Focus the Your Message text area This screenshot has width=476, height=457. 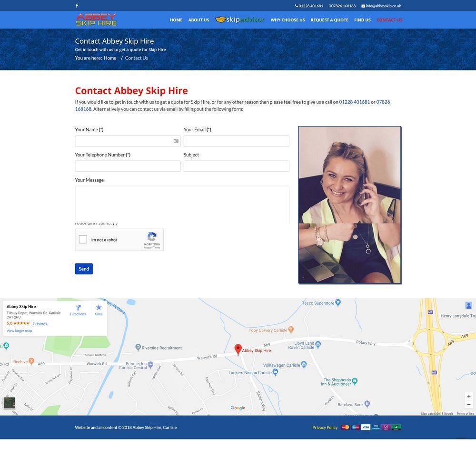pyautogui.click(x=182, y=204)
